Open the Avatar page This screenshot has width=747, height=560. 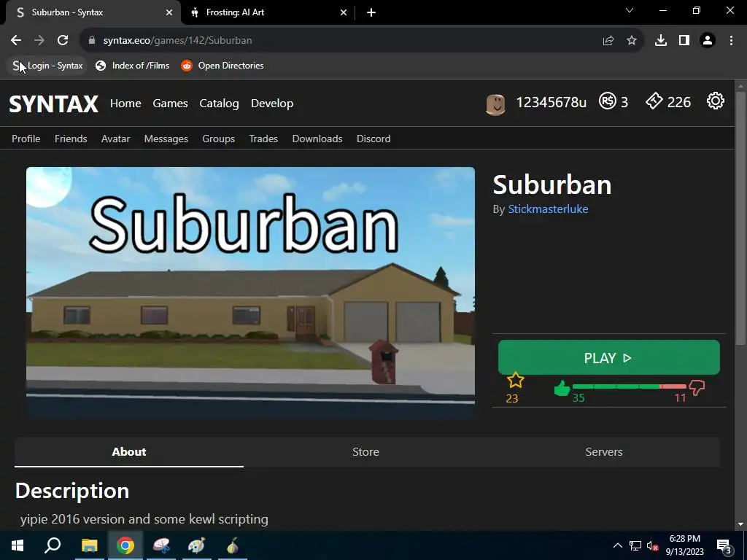(x=116, y=139)
